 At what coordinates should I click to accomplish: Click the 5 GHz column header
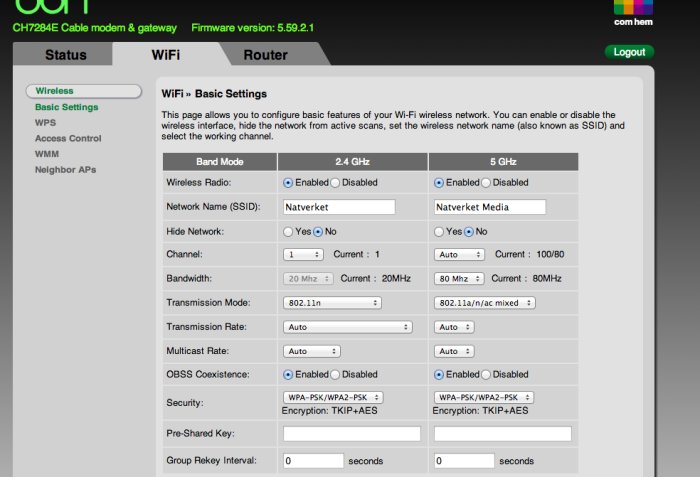(x=504, y=162)
